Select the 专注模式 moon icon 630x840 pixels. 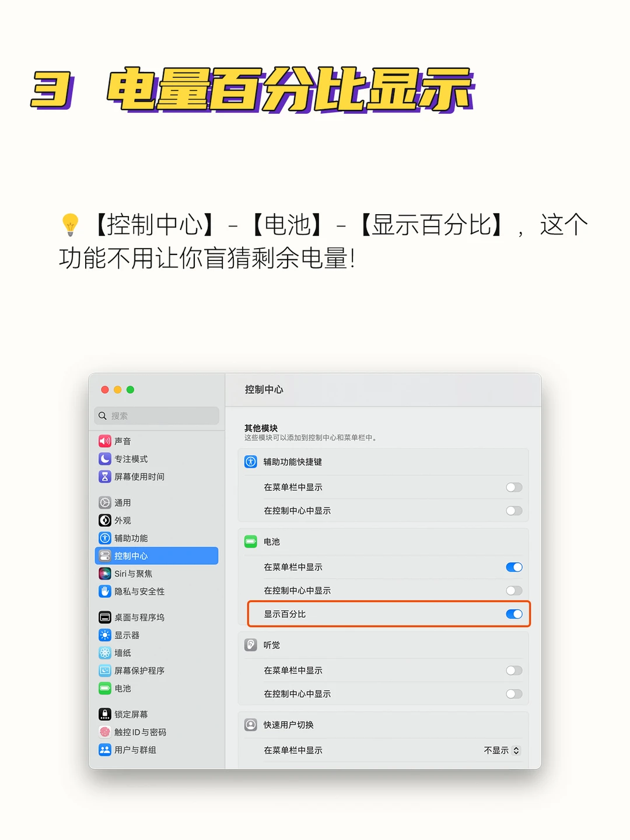105,459
